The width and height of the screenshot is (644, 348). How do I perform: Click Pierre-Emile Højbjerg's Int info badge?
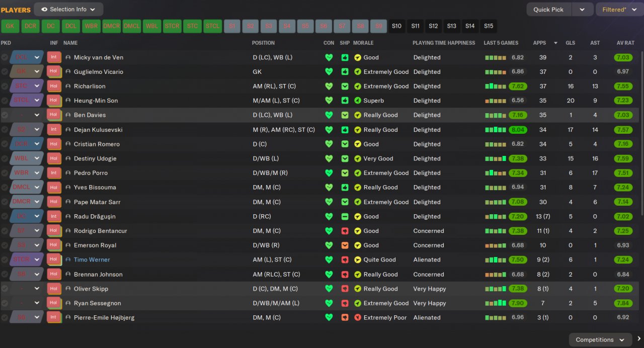(x=54, y=318)
